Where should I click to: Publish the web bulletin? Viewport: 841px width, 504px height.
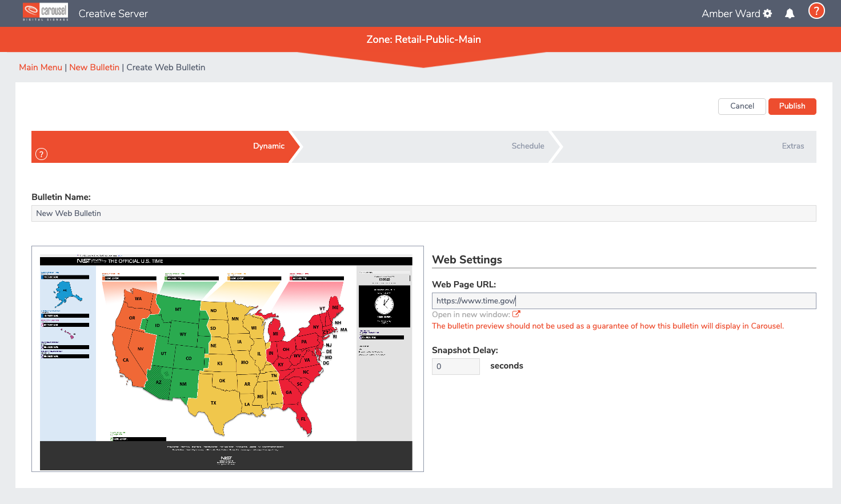(792, 106)
